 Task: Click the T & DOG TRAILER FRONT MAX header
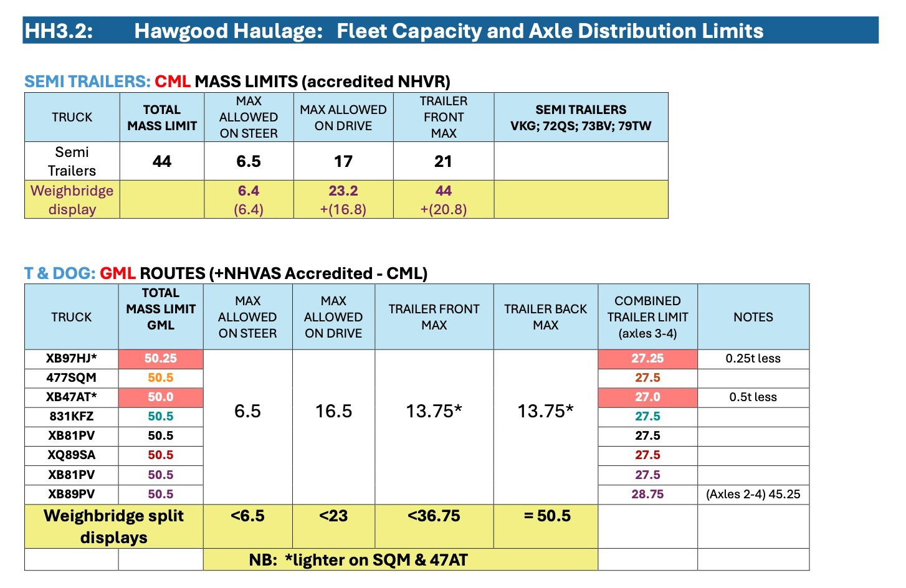point(434,317)
